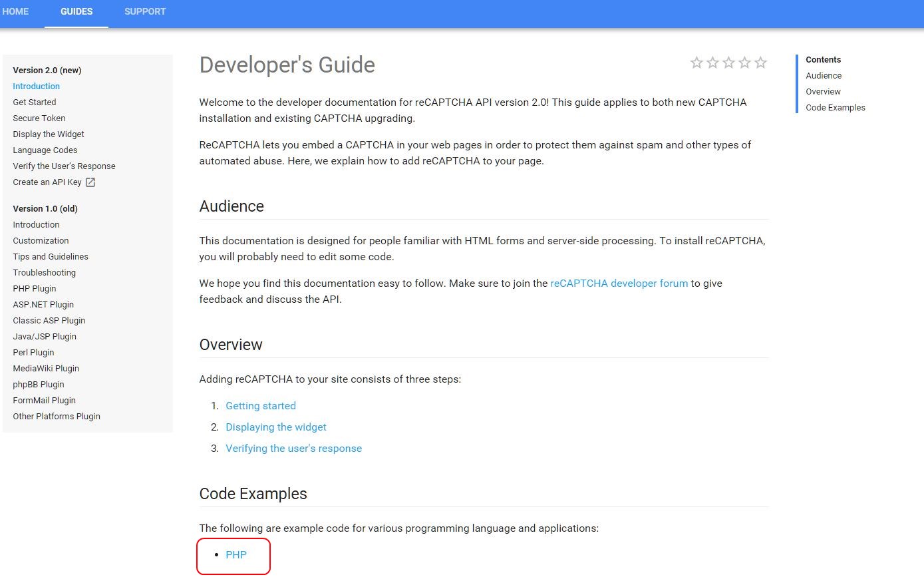Click the second rating star

tap(712, 63)
